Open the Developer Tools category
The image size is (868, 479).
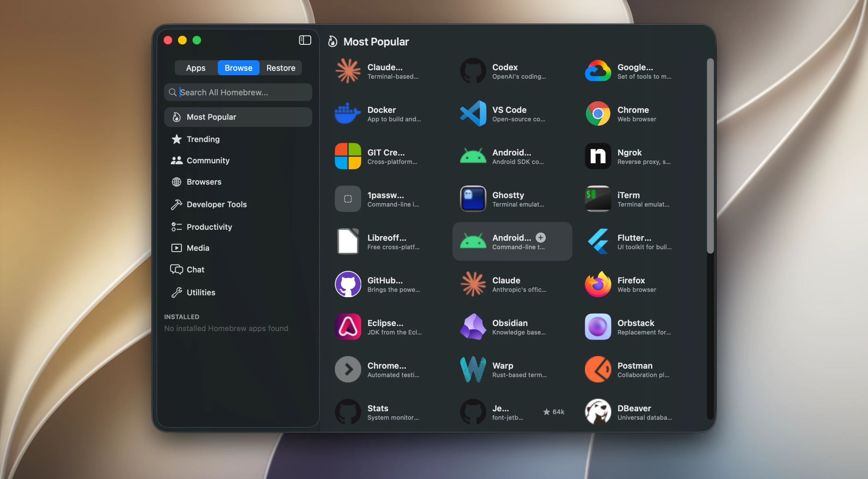pyautogui.click(x=238, y=205)
